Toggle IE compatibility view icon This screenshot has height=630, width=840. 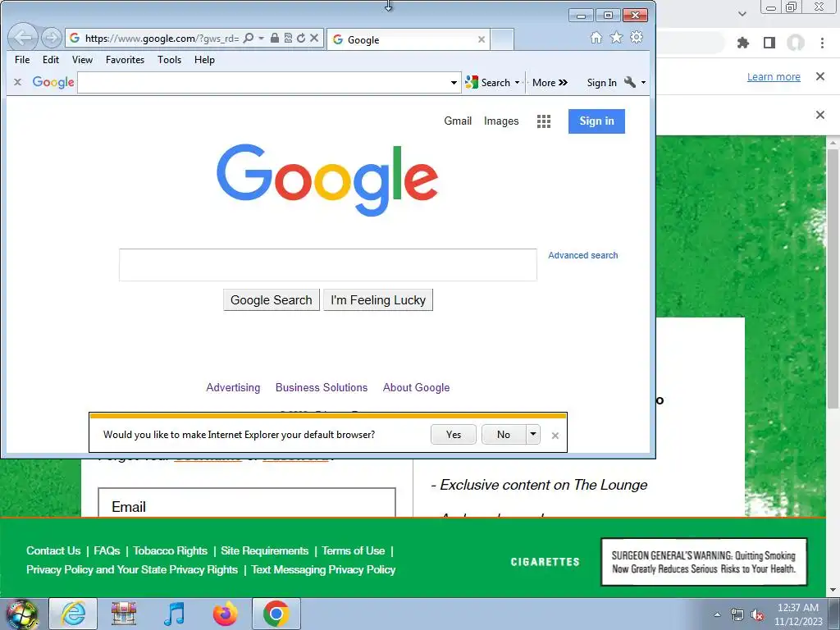[288, 38]
